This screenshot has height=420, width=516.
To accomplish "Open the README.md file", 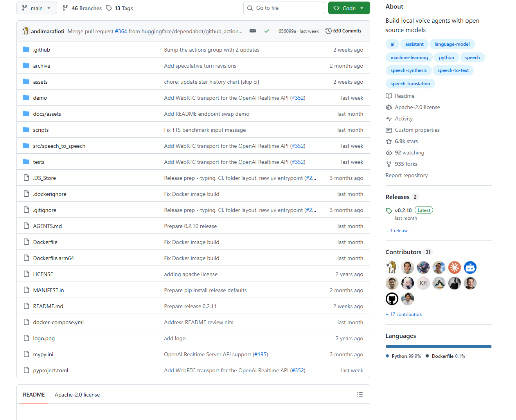I will pos(48,306).
